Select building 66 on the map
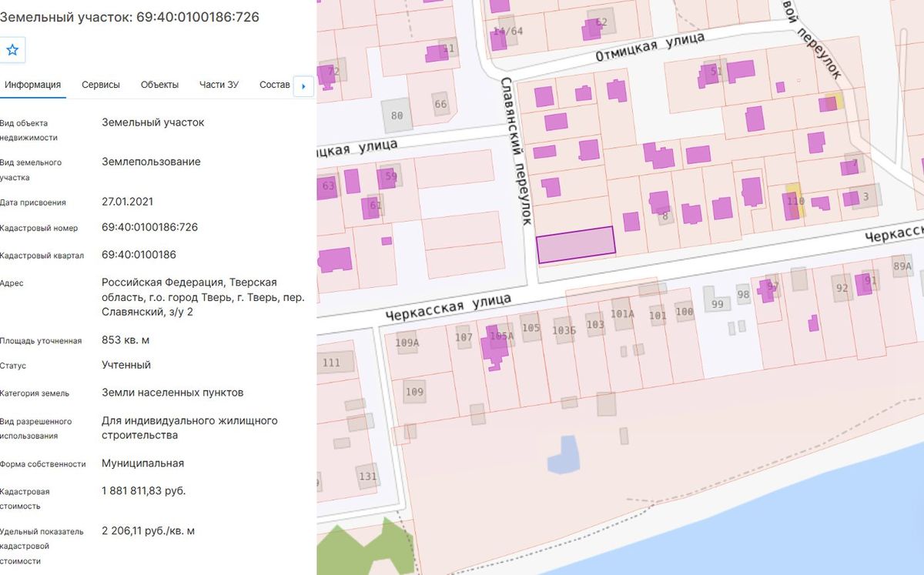This screenshot has width=924, height=575. (440, 105)
